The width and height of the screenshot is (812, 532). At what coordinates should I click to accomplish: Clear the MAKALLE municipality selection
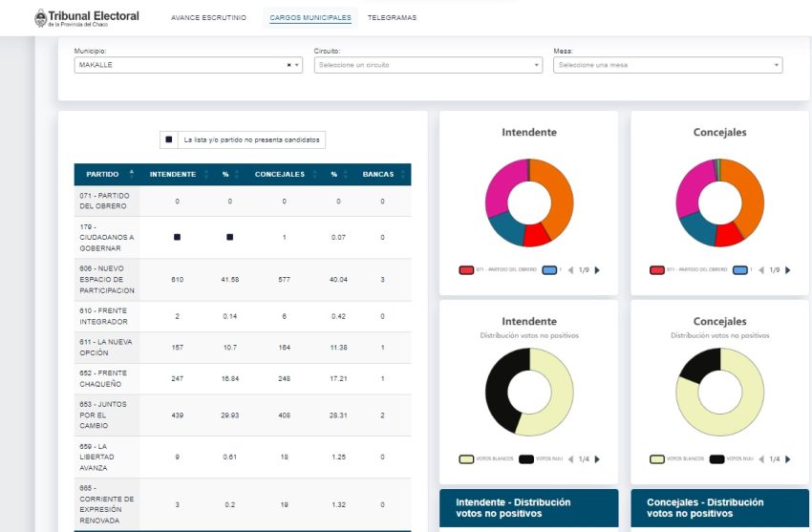288,65
